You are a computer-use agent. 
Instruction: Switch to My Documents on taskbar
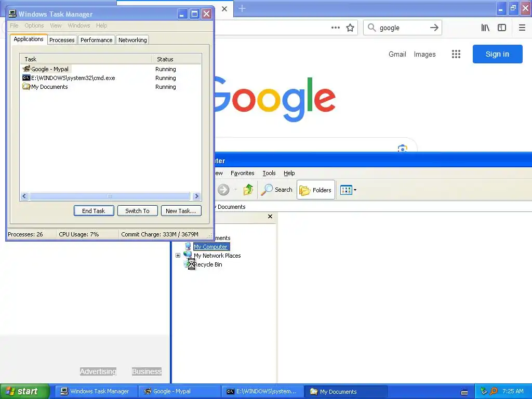click(346, 391)
